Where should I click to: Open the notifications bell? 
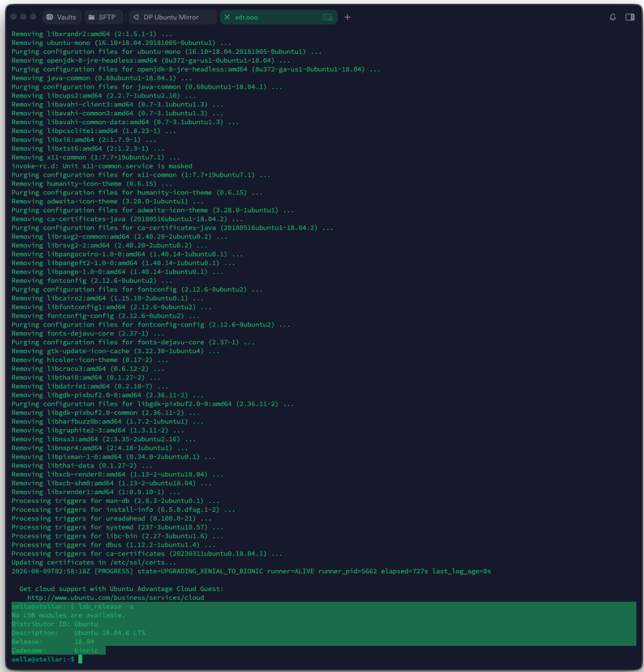click(612, 17)
